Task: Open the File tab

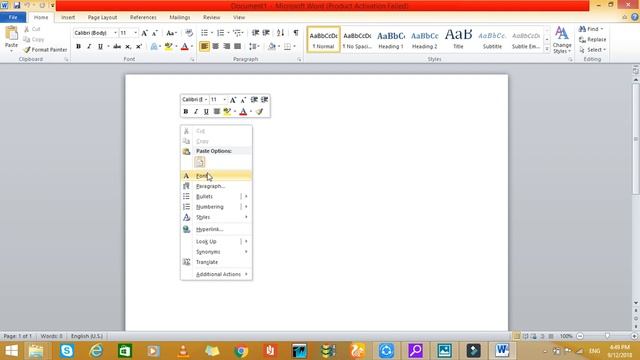Action: [13, 18]
